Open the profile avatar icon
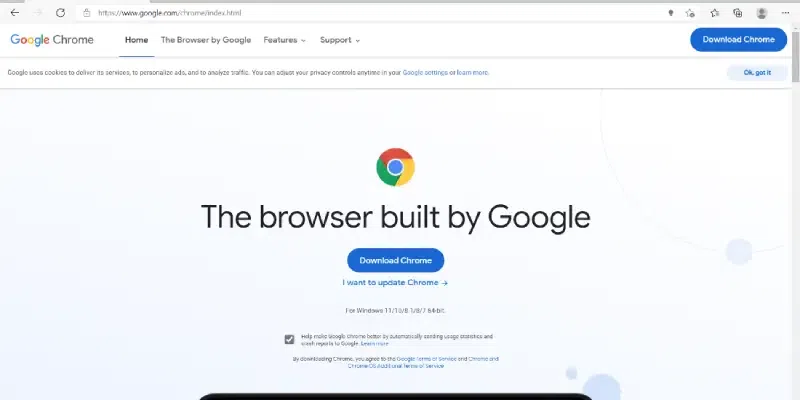 [762, 13]
